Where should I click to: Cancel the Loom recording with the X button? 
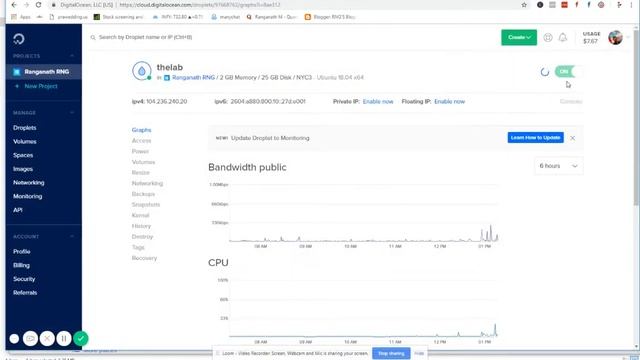pos(47,338)
